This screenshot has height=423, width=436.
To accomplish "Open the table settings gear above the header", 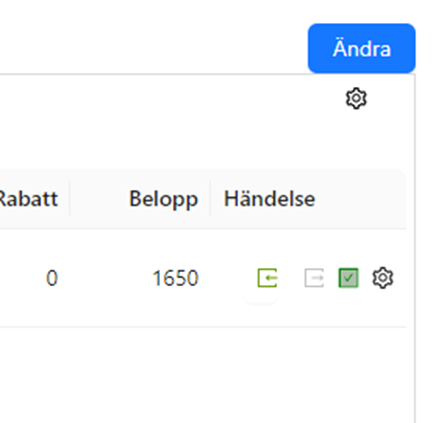I will pos(356,98).
